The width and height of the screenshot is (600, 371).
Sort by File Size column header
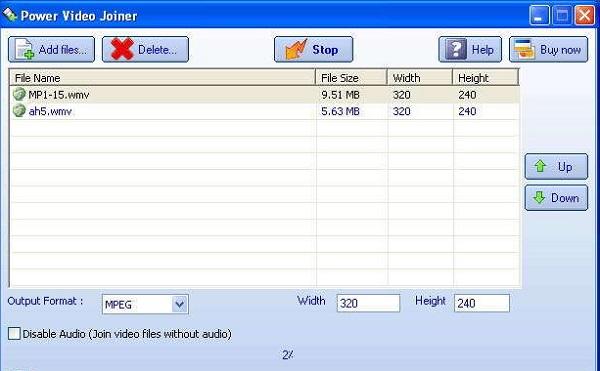[352, 78]
